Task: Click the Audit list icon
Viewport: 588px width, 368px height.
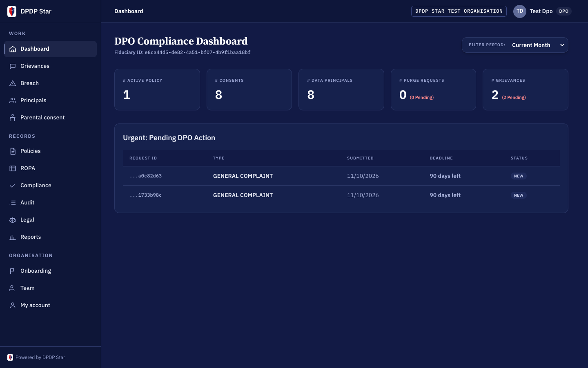Action: (x=13, y=203)
